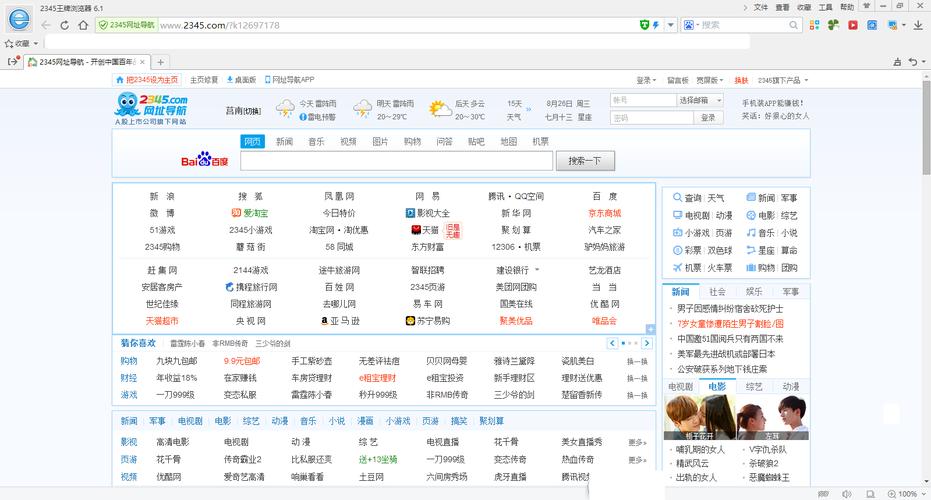The width and height of the screenshot is (931, 500).
Task: Click the 搜索一下 search button
Action: [x=584, y=160]
